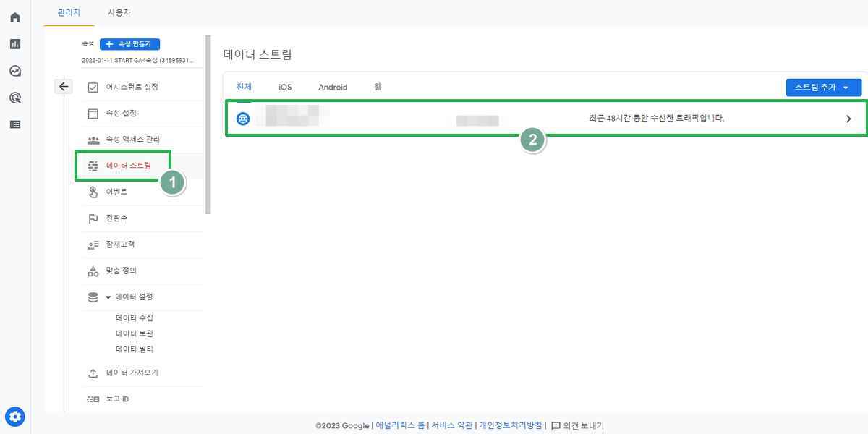Screen dimensions: 868x434
Task: Select the Android stream filter tab
Action: (x=333, y=87)
